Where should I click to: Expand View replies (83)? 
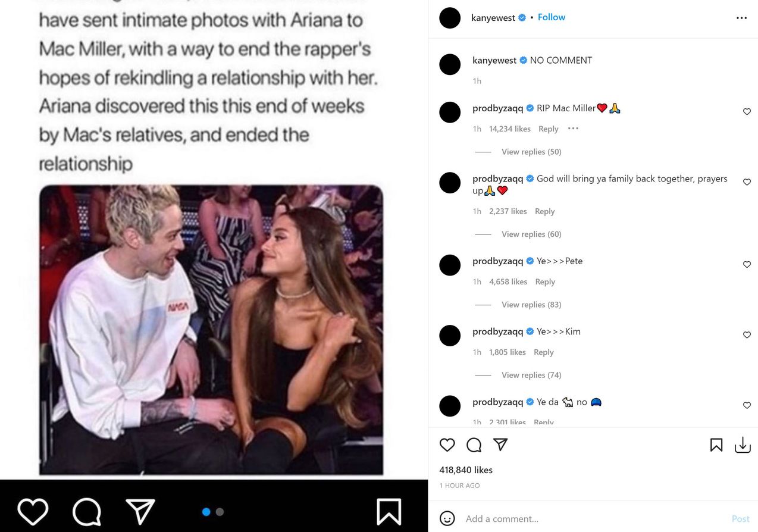(531, 305)
